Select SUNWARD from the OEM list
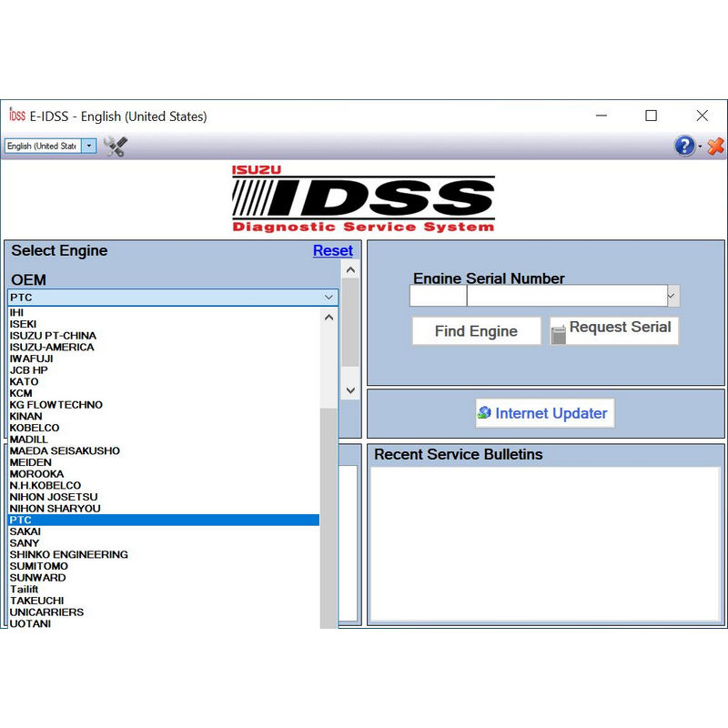Image resolution: width=728 pixels, height=728 pixels. pos(164,578)
